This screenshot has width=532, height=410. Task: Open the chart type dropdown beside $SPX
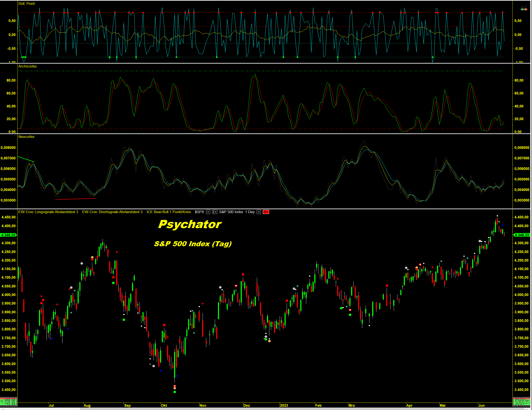point(214,212)
